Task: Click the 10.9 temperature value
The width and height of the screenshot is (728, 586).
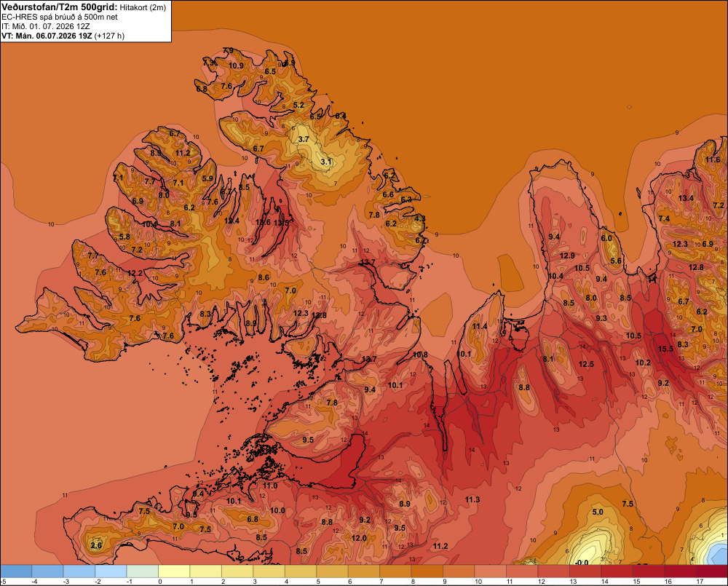Action: (236, 66)
